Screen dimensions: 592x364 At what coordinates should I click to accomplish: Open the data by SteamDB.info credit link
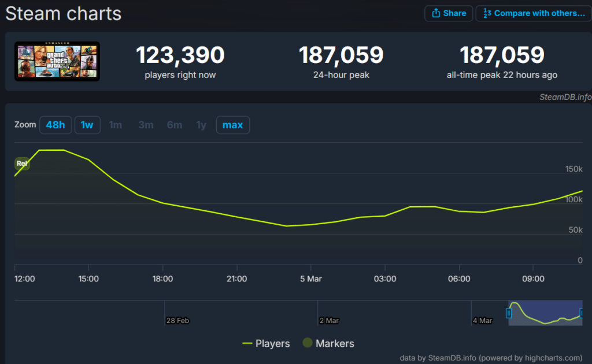(491, 358)
